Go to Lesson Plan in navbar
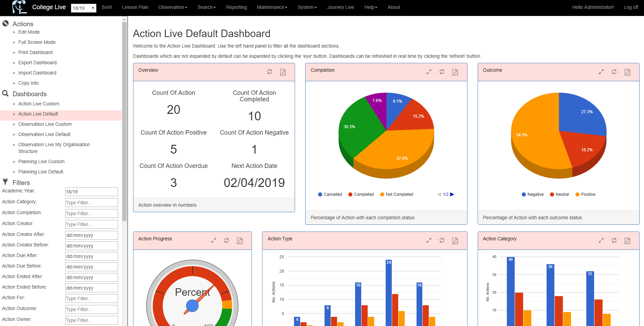Viewport: 644px width, 326px height. coord(135,7)
